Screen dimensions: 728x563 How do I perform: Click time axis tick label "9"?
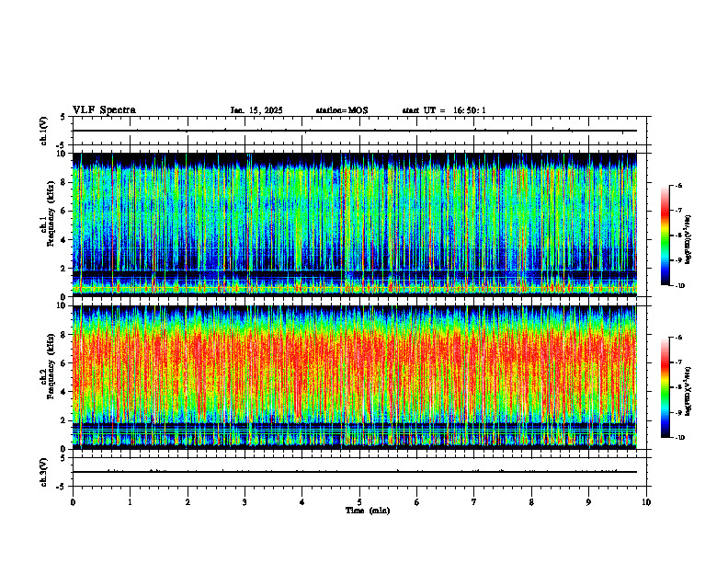[x=588, y=502]
